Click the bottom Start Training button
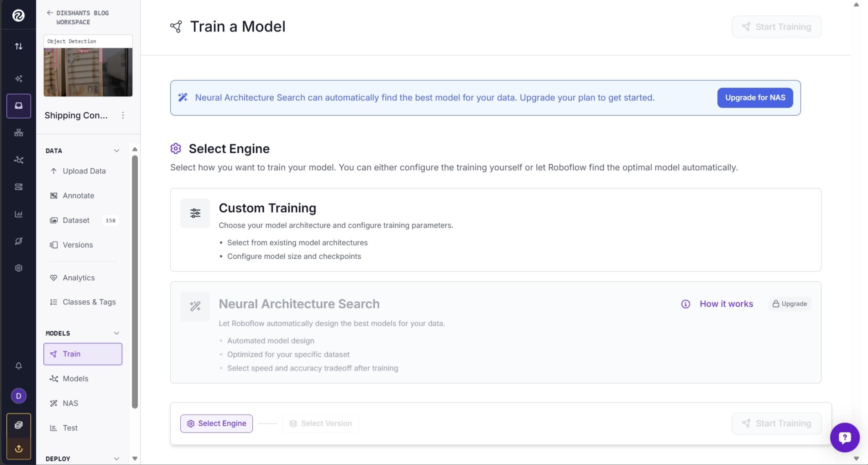868x465 pixels. (x=776, y=423)
